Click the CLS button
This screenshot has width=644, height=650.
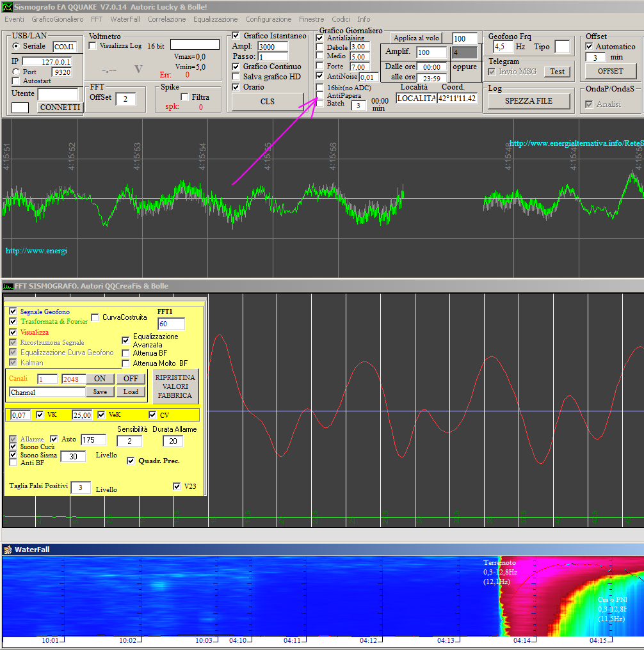tap(267, 102)
